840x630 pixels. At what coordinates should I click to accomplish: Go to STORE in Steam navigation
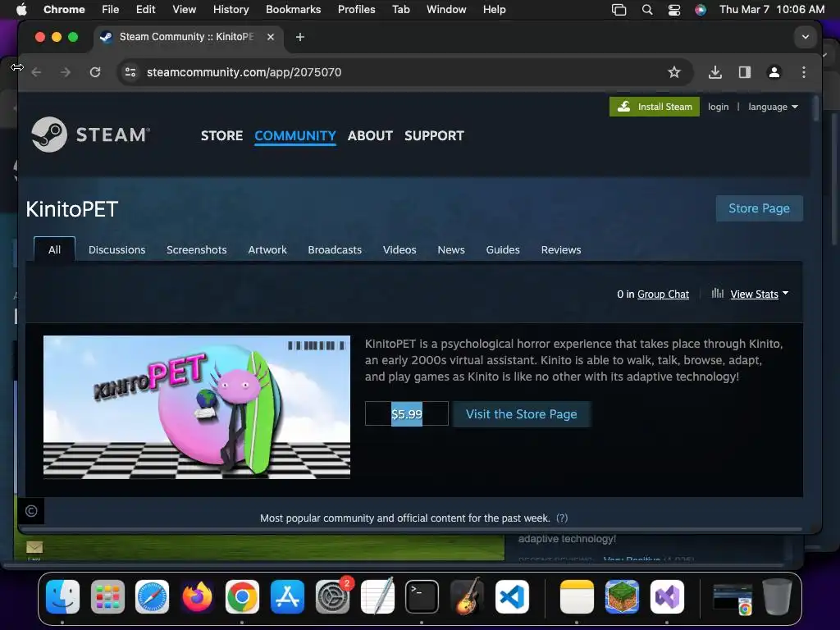tap(221, 135)
